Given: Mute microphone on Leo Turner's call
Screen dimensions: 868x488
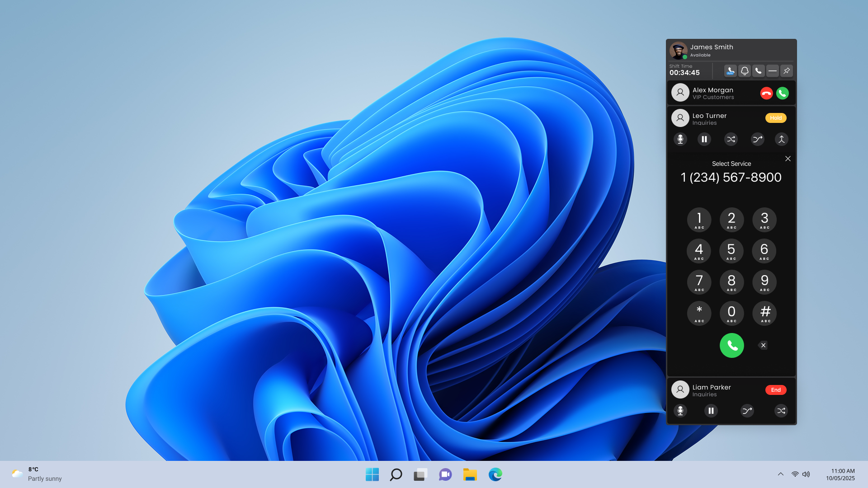Looking at the screenshot, I should point(680,139).
